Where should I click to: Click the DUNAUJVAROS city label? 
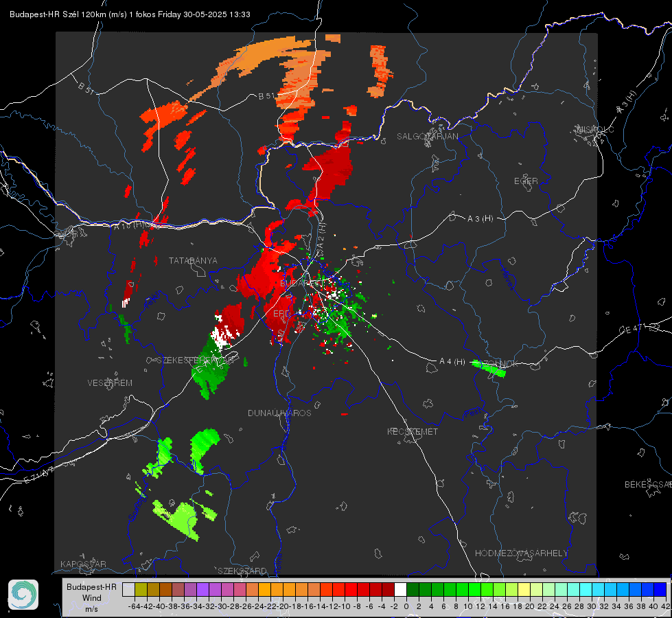(279, 413)
